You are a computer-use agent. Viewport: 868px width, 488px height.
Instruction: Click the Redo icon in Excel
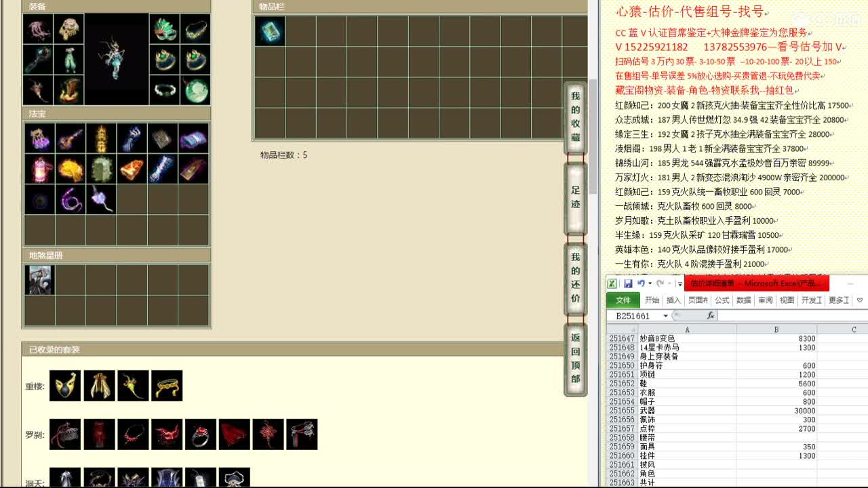tap(660, 283)
